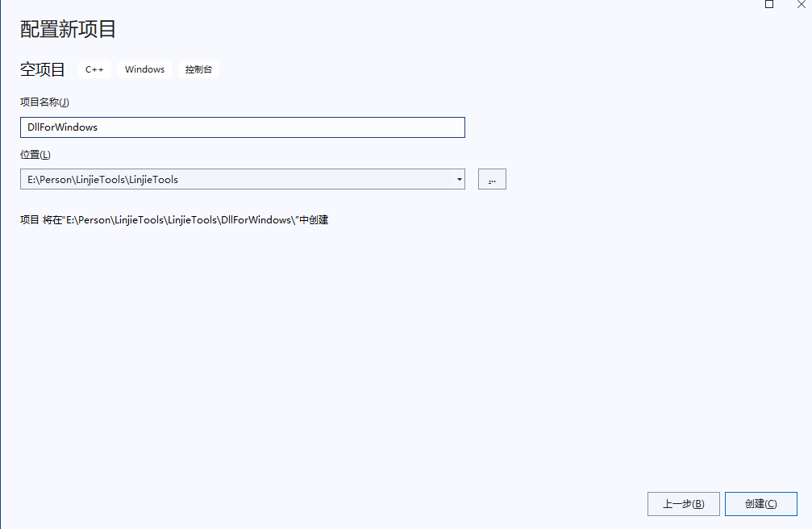Click the project name field containing DllForWindows

tap(243, 127)
